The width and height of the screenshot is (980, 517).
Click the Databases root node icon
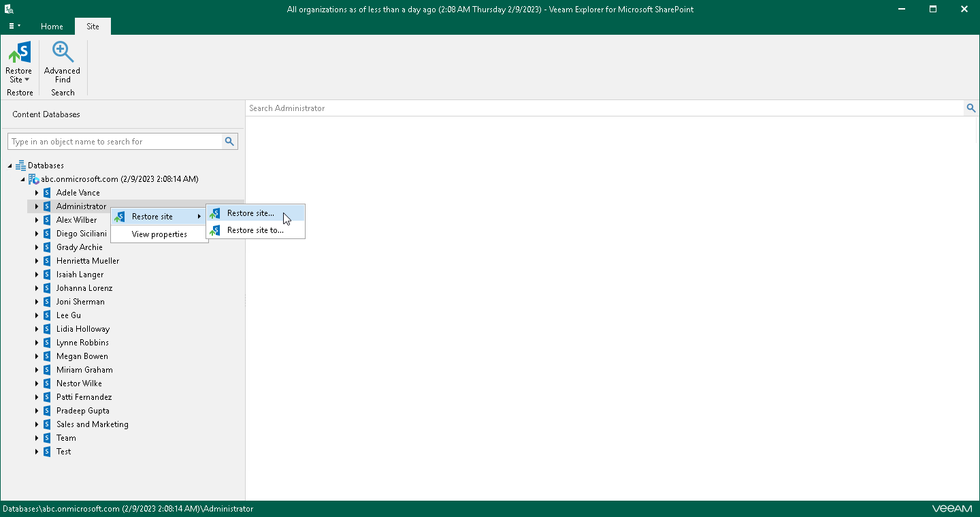pyautogui.click(x=21, y=165)
